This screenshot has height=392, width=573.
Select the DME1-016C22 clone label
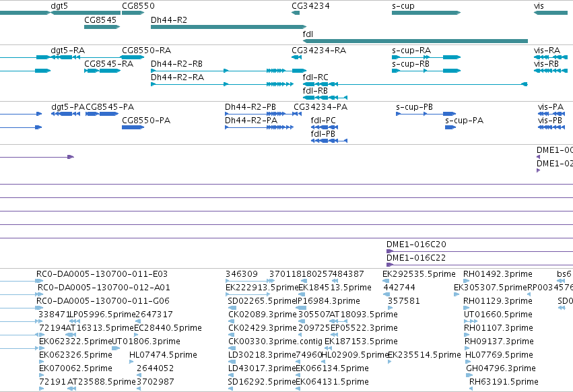click(x=416, y=258)
